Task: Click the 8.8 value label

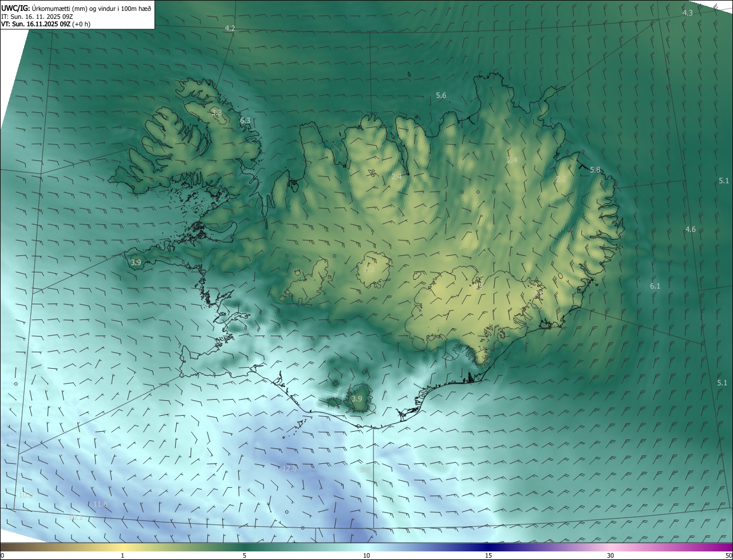Action: 365,470
